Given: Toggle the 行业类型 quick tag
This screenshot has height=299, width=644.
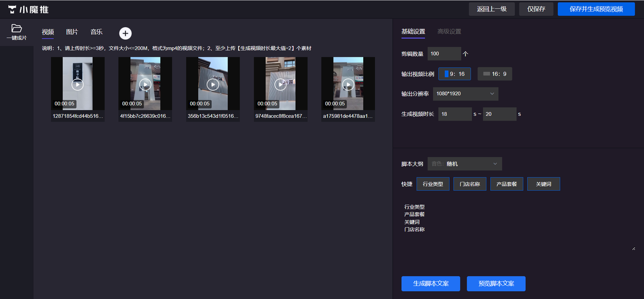Looking at the screenshot, I should [x=433, y=184].
